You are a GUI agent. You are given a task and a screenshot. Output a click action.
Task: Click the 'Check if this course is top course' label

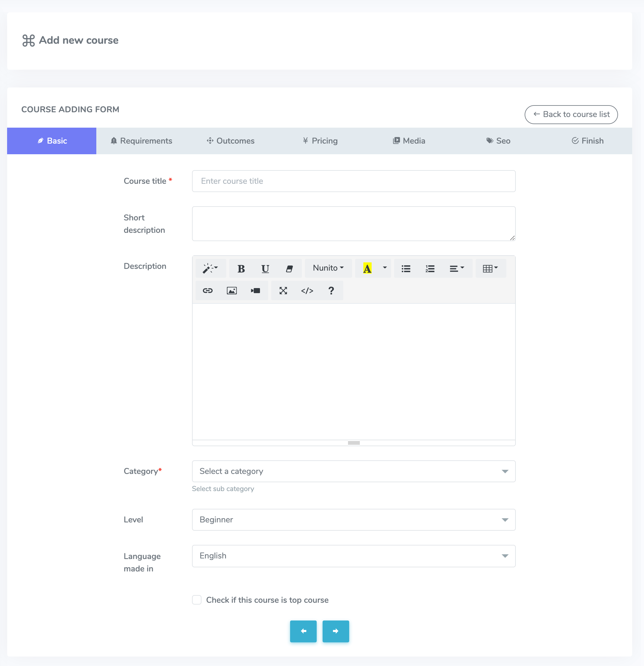[267, 600]
